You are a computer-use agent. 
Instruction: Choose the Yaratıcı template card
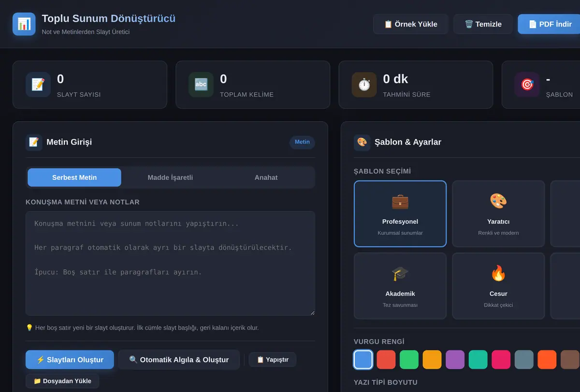click(498, 214)
